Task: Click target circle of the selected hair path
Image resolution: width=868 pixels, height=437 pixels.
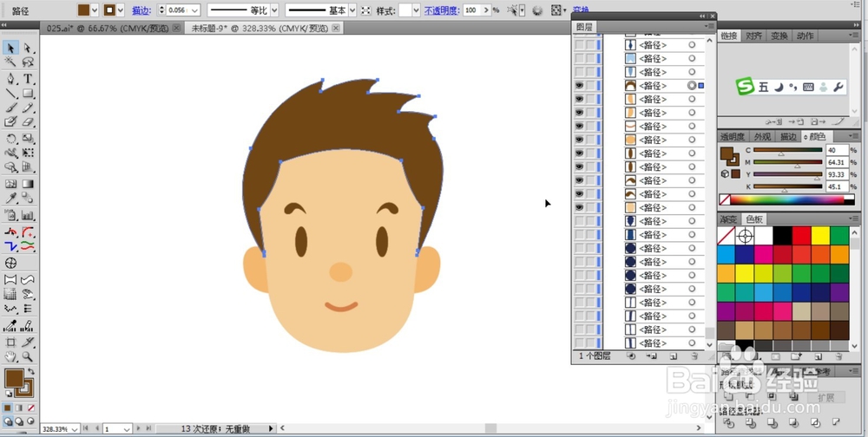Action: [692, 86]
